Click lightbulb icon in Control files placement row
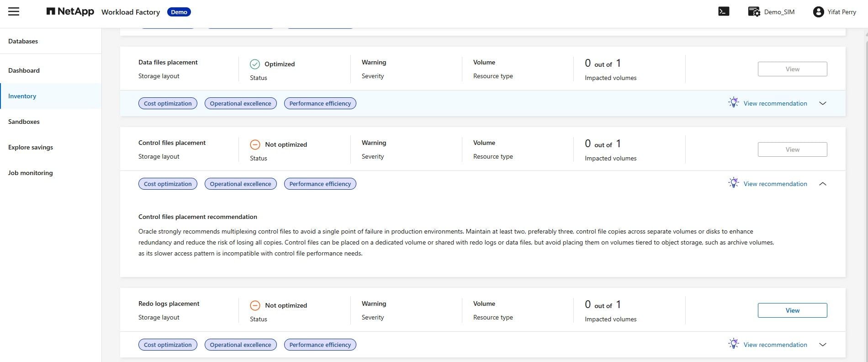This screenshot has height=362, width=868. [733, 183]
